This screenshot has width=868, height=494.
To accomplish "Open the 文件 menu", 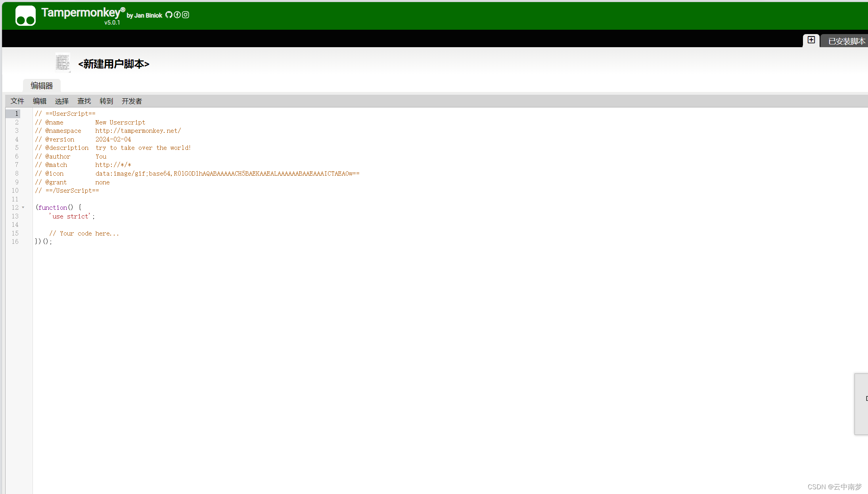I will tap(17, 101).
